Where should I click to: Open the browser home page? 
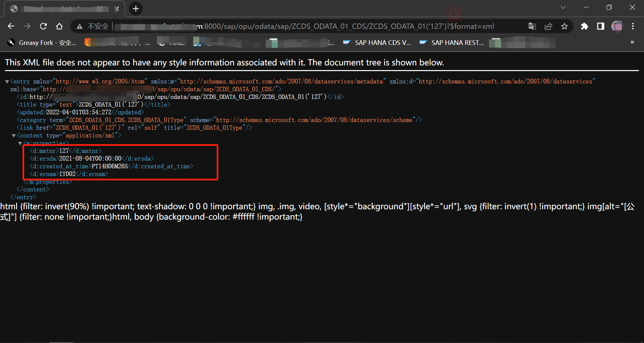59,26
